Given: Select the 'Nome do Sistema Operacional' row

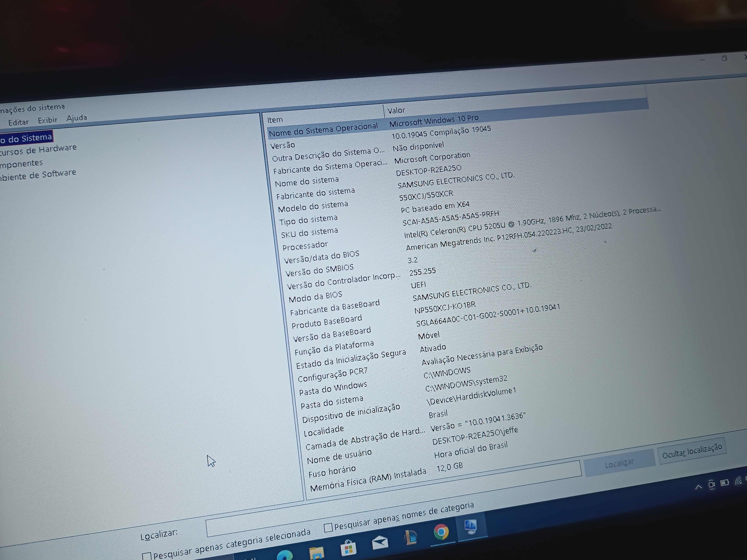Looking at the screenshot, I should click(x=323, y=130).
